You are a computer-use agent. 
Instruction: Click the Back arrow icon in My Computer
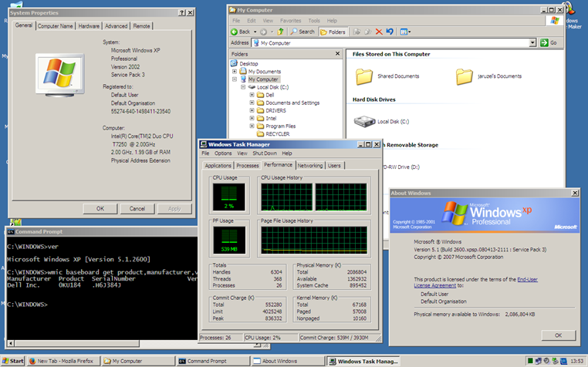(235, 32)
